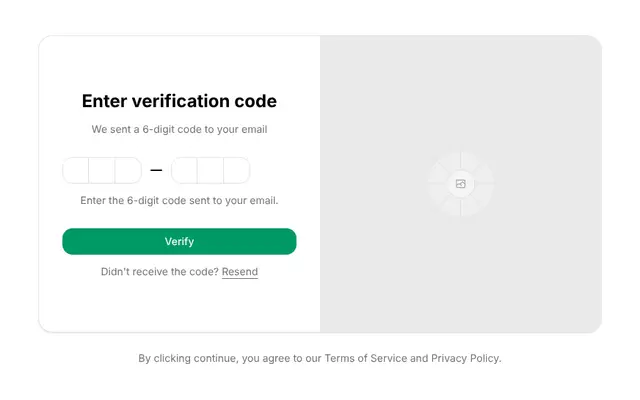Click the image placeholder icon

461,184
